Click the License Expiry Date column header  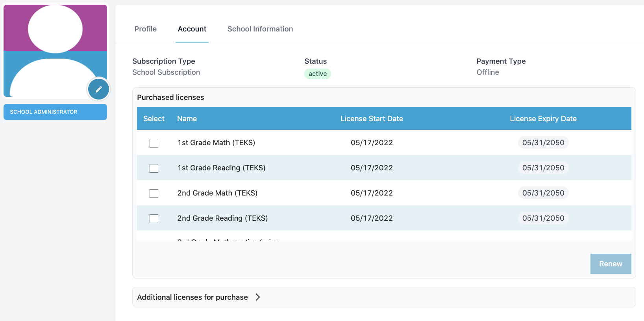[x=543, y=119]
